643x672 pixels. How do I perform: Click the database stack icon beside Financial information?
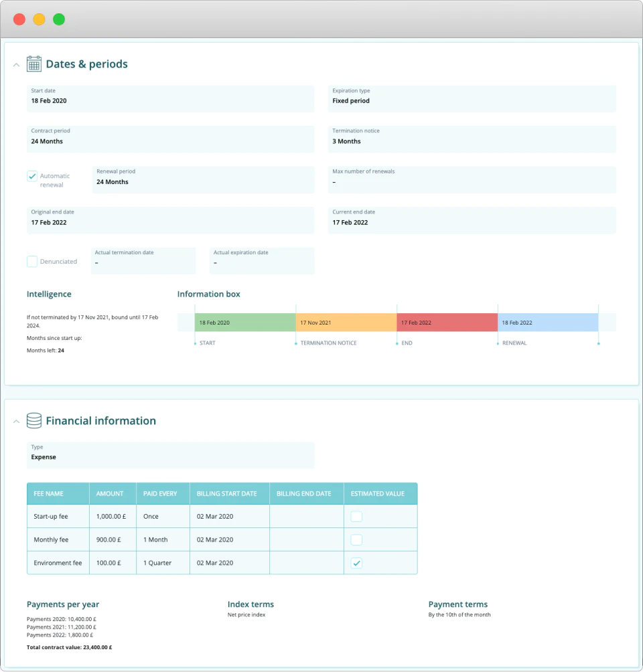click(34, 420)
